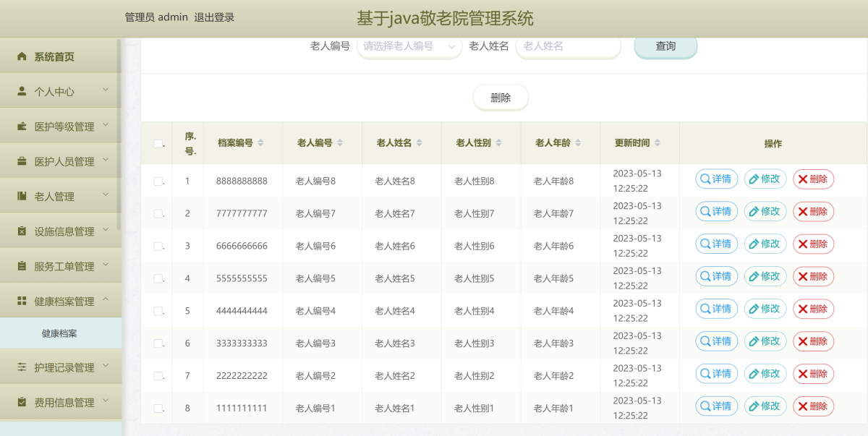The image size is (868, 436).
Task: Focus the 老人姓名 text input field
Action: click(568, 46)
